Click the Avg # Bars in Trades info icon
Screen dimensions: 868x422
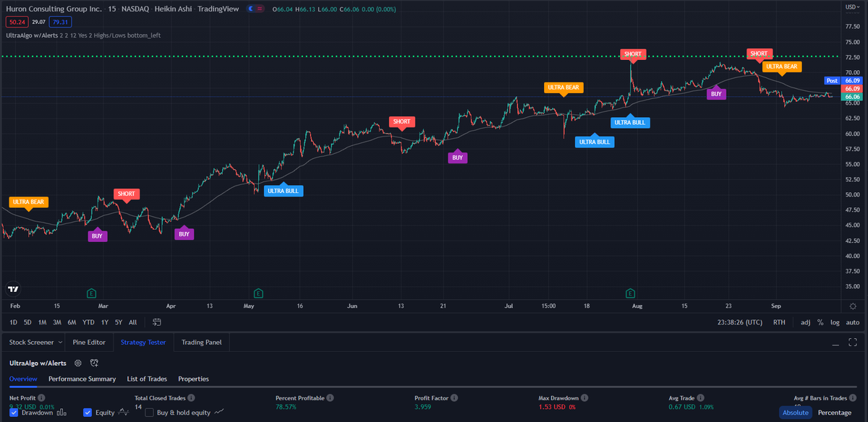pyautogui.click(x=852, y=397)
